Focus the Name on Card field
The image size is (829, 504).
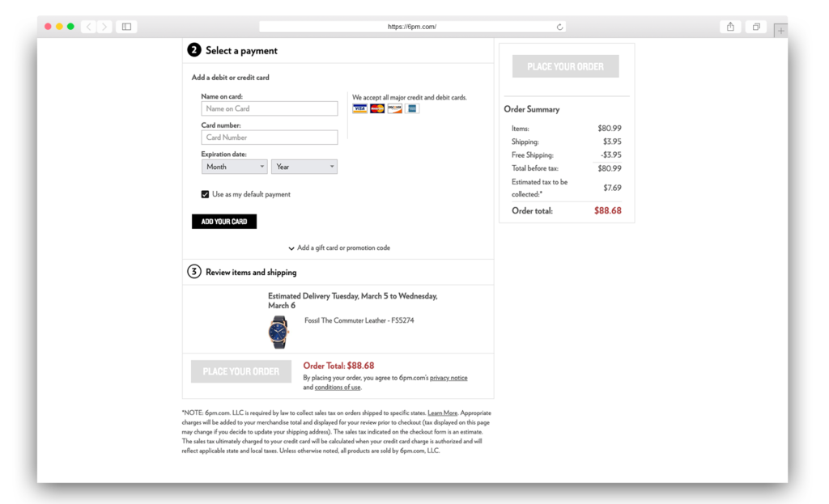[x=269, y=109]
